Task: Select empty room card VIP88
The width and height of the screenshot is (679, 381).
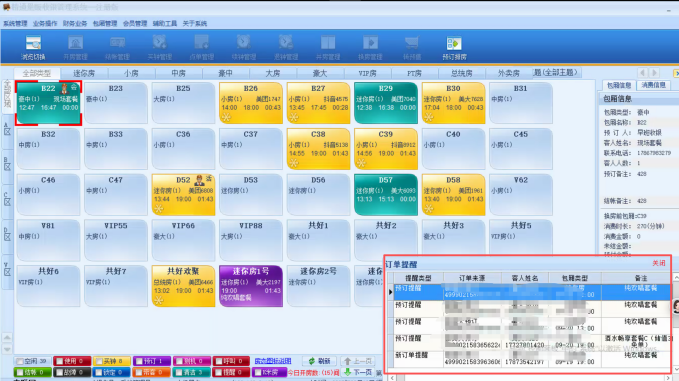Action: pos(251,240)
